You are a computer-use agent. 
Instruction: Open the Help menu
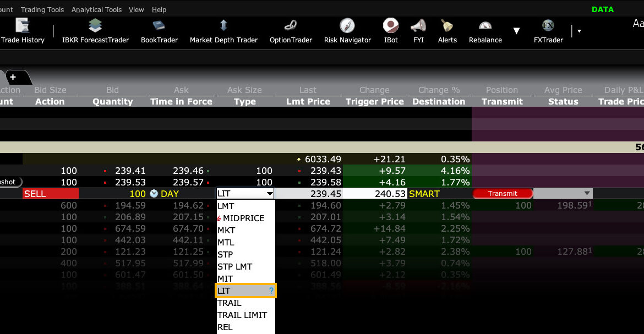(159, 10)
